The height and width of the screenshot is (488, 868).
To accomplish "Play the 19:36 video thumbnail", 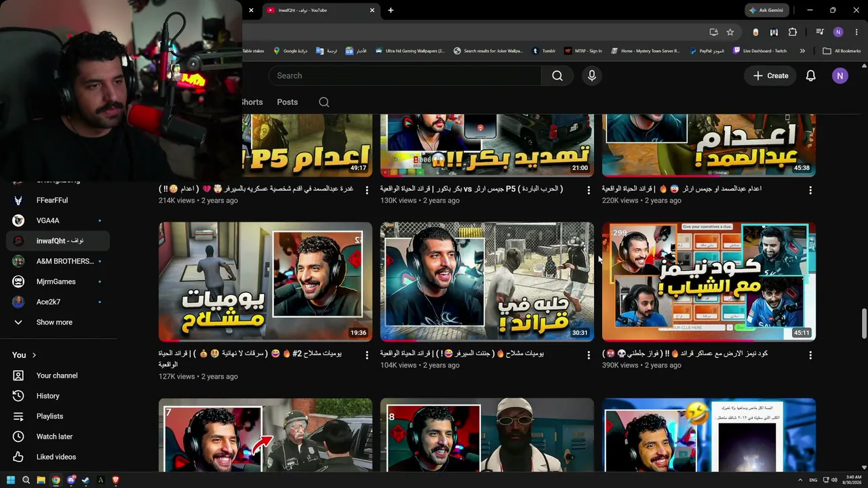I will click(265, 282).
